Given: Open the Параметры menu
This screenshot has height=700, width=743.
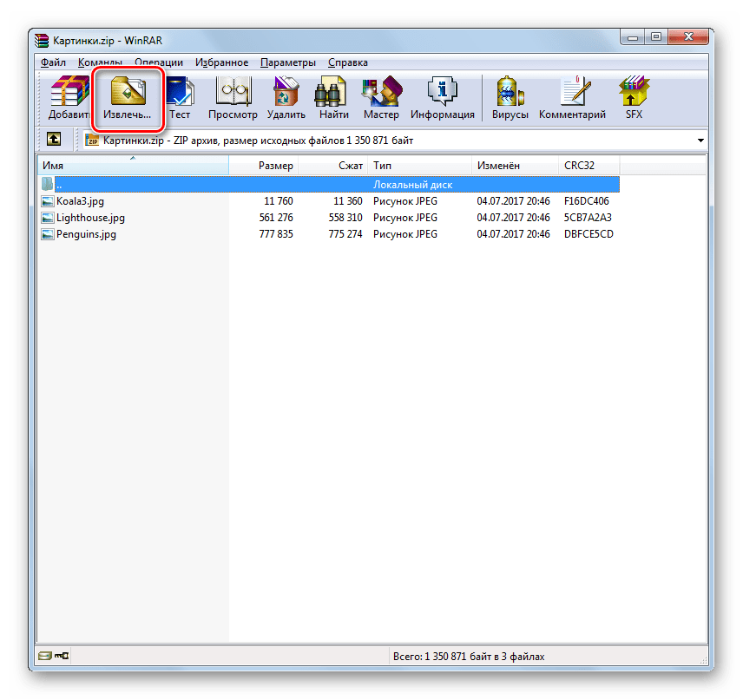Looking at the screenshot, I should click(x=287, y=62).
